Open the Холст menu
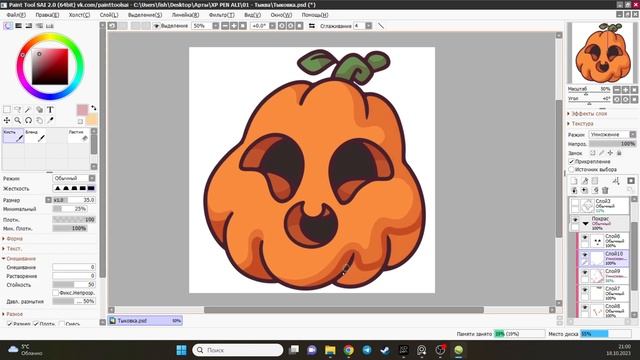The width and height of the screenshot is (640, 360). point(79,15)
